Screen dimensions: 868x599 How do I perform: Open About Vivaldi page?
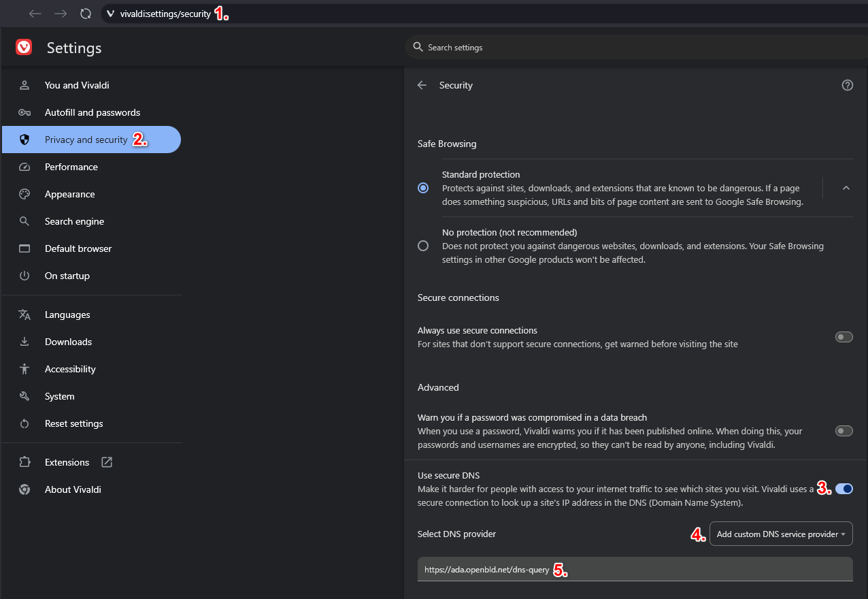point(73,489)
